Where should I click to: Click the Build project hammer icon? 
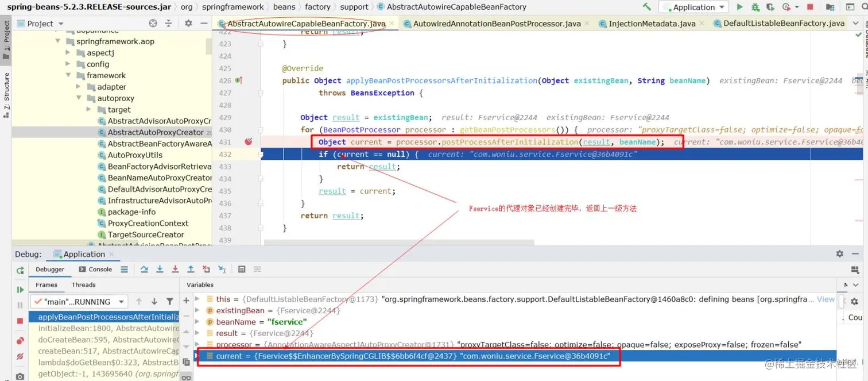pos(647,7)
